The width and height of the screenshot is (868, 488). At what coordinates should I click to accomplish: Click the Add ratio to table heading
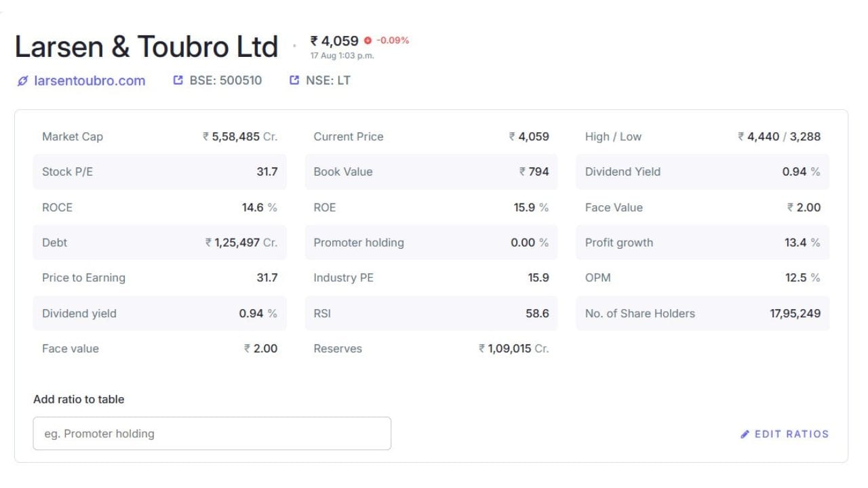click(x=79, y=400)
